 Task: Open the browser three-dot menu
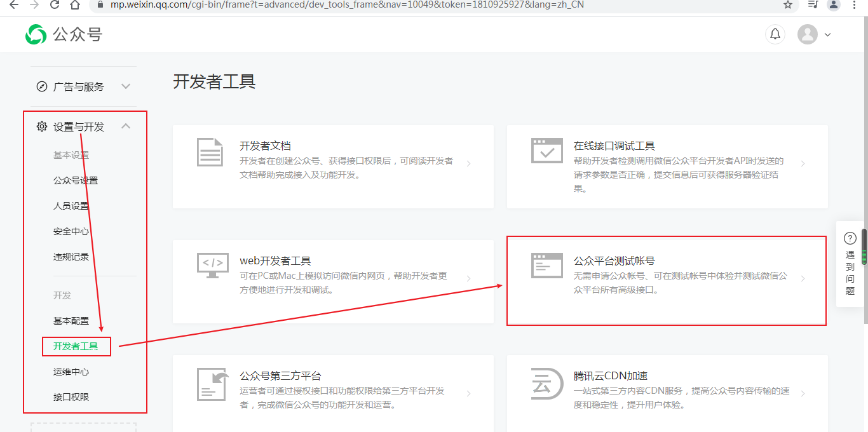(855, 4)
